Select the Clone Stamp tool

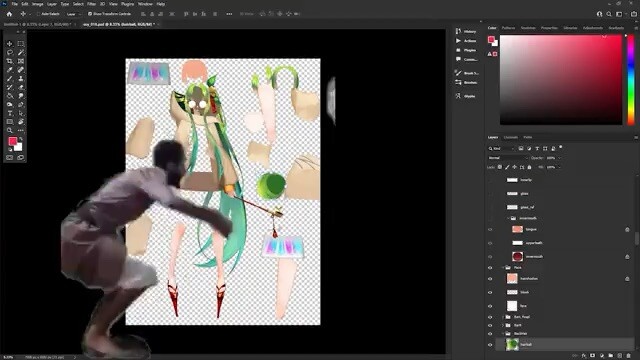20,78
